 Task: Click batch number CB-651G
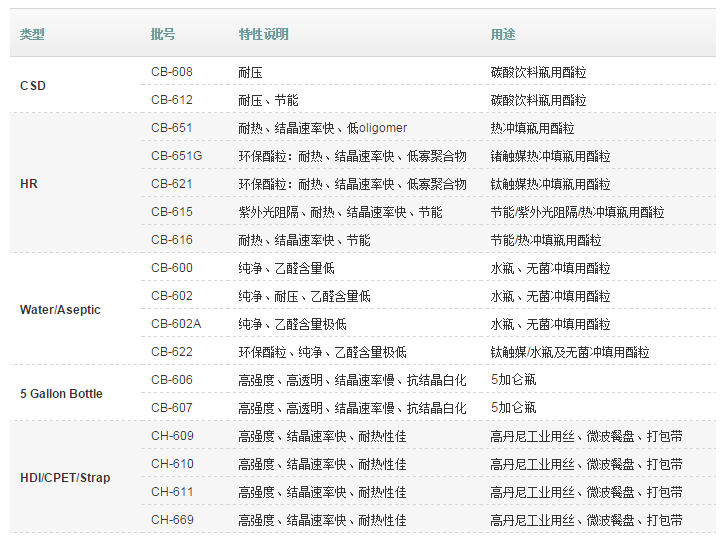point(176,156)
